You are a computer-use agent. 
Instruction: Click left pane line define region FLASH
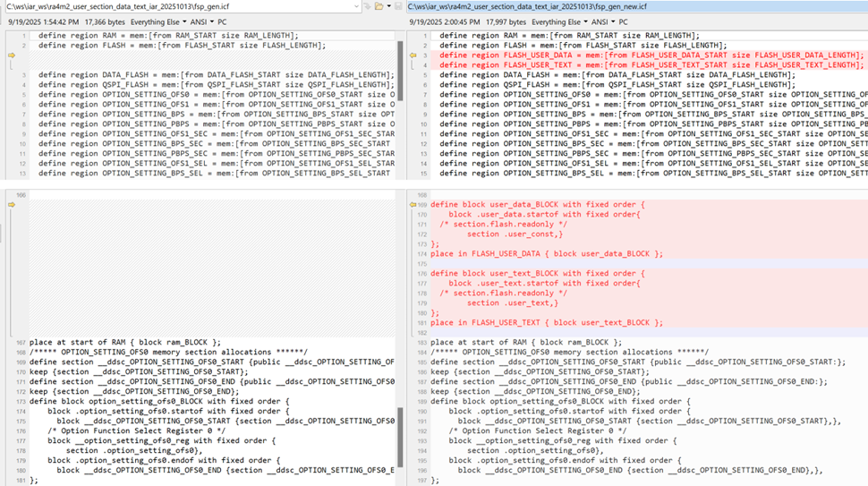[x=183, y=46]
